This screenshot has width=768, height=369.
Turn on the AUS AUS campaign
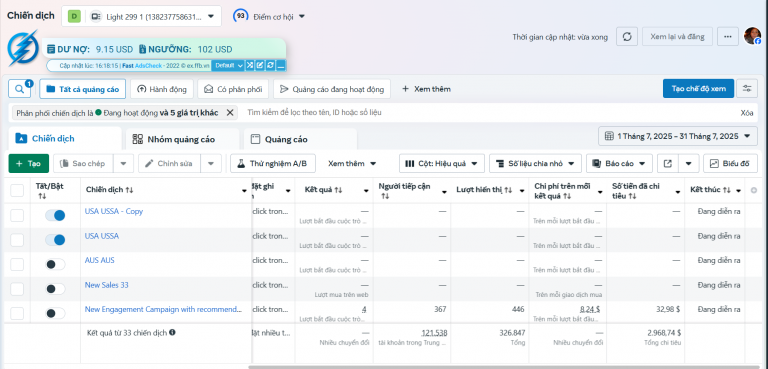click(x=55, y=265)
